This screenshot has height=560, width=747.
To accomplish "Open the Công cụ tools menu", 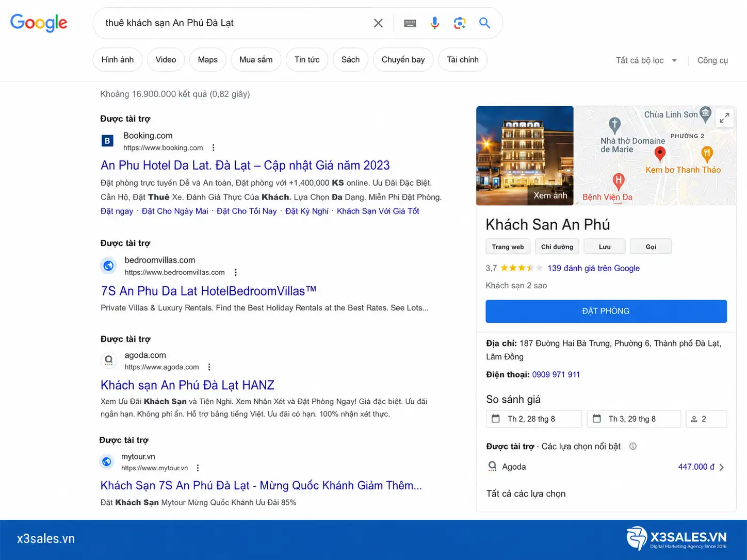I will 712,60.
